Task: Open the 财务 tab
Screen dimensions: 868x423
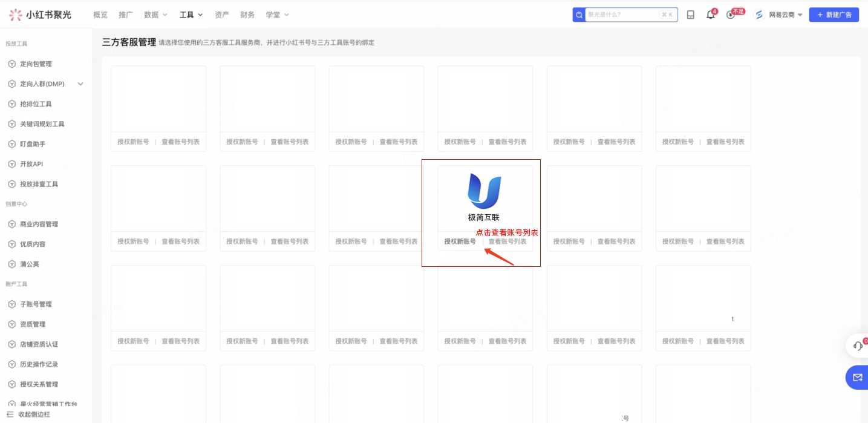Action: pos(247,15)
